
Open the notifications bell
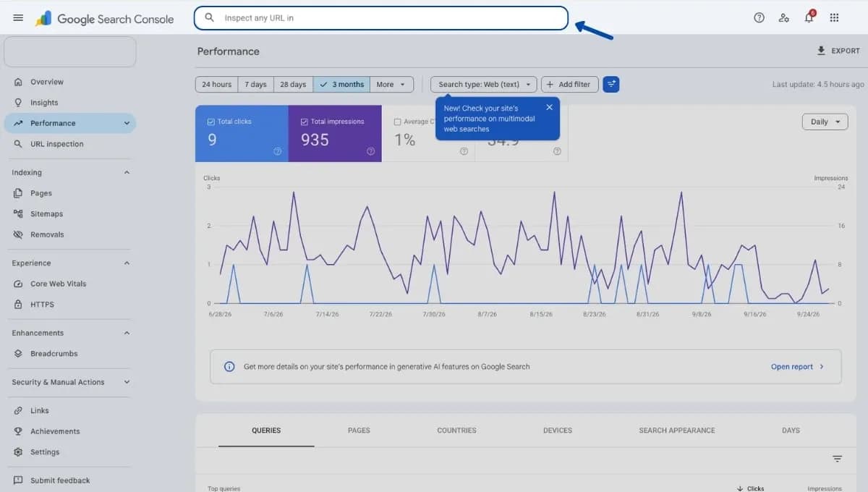(x=809, y=18)
